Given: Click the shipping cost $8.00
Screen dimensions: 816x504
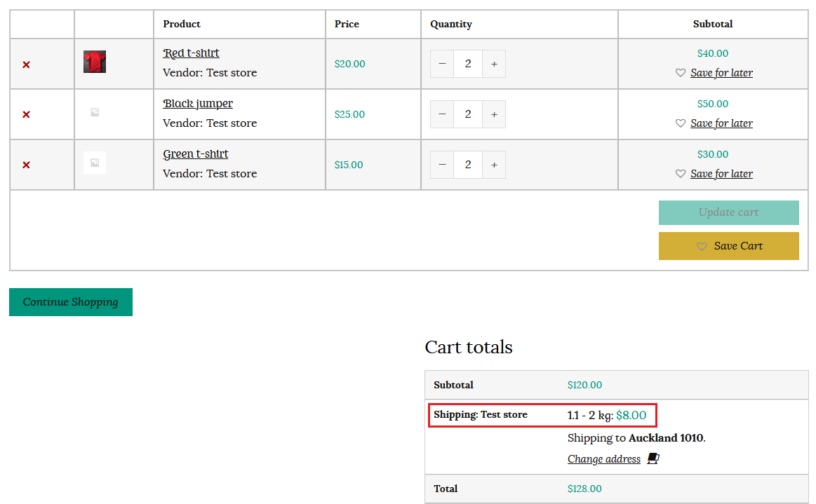Looking at the screenshot, I should (631, 415).
